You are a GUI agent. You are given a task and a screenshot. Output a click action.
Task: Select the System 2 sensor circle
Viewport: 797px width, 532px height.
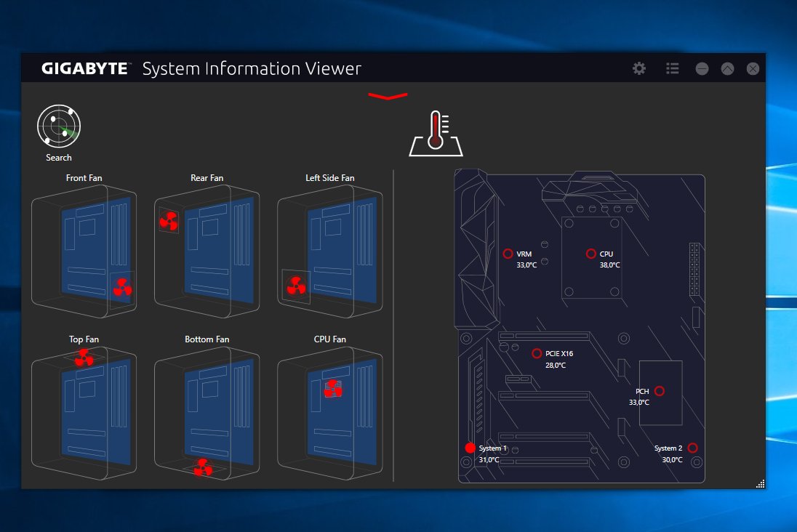[692, 448]
